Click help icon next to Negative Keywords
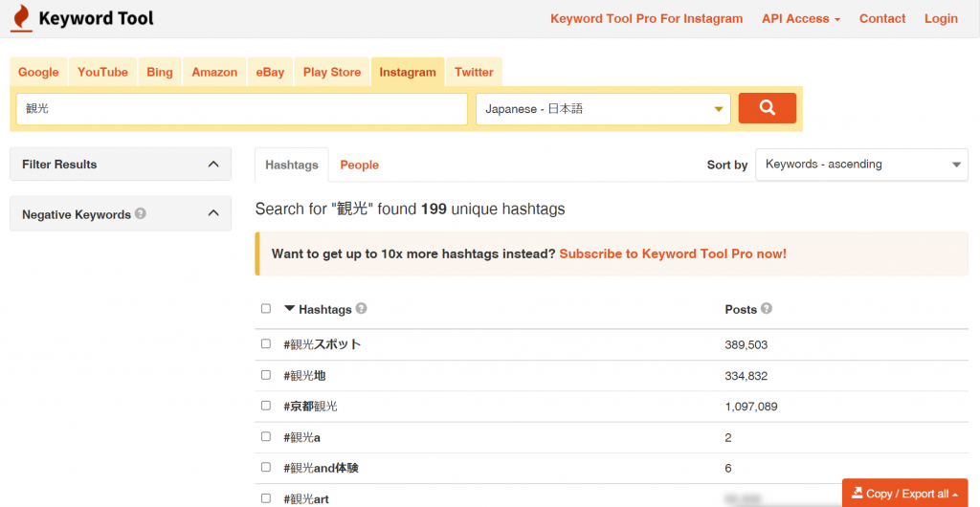Screen dimensions: 980x507 pos(141,213)
